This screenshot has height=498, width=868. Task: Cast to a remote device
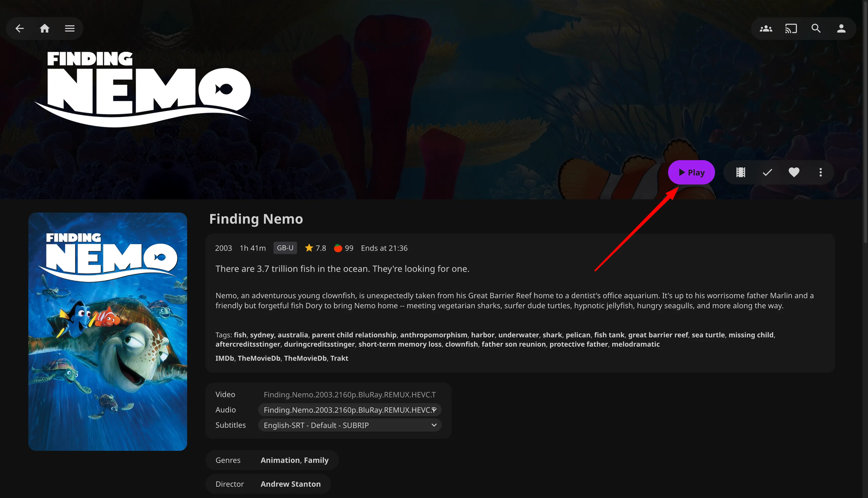tap(791, 28)
